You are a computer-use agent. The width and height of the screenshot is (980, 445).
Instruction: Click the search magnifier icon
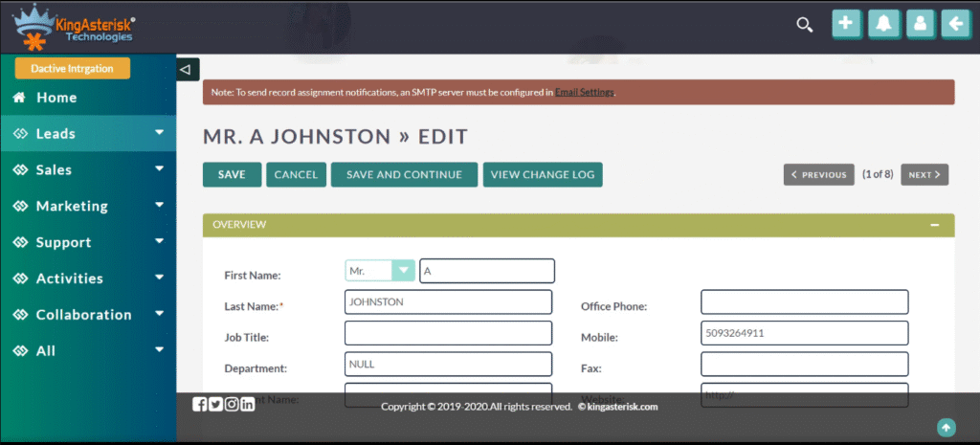805,25
